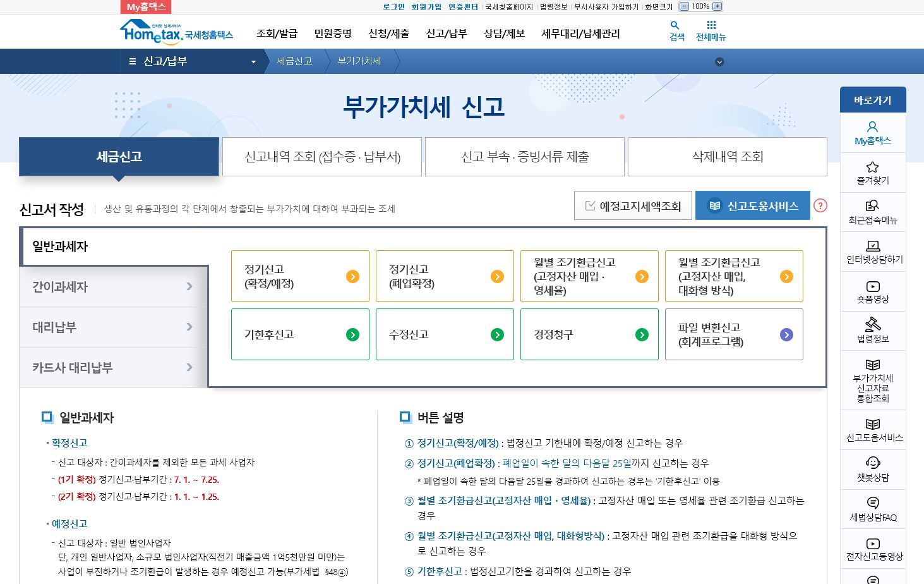Open 세법상담FAQ in the sidebar
The height and width of the screenshot is (584, 924).
pyautogui.click(x=872, y=509)
